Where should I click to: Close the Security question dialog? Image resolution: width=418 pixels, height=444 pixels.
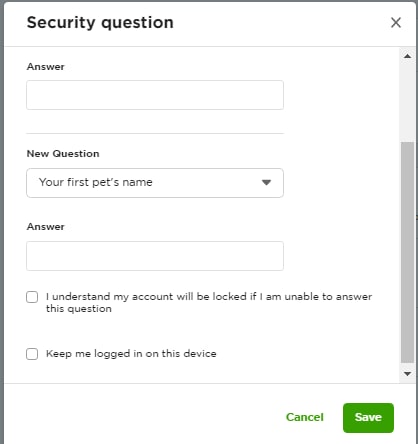pos(396,23)
